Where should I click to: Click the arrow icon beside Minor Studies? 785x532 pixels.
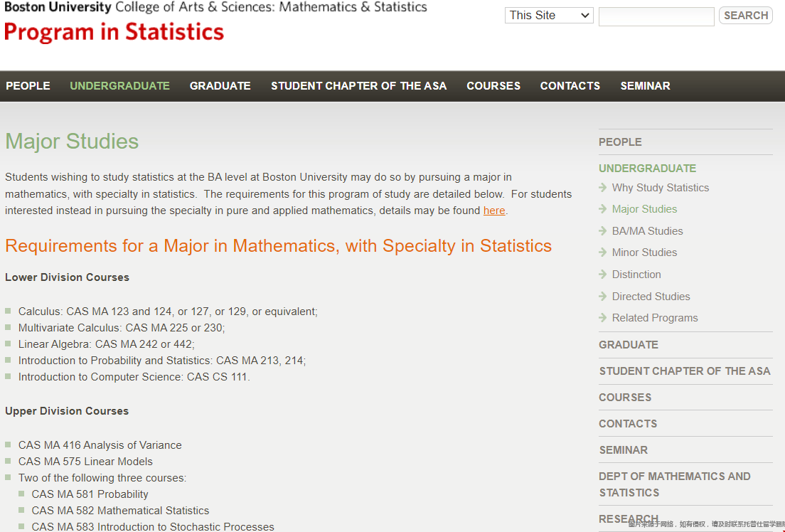point(603,253)
